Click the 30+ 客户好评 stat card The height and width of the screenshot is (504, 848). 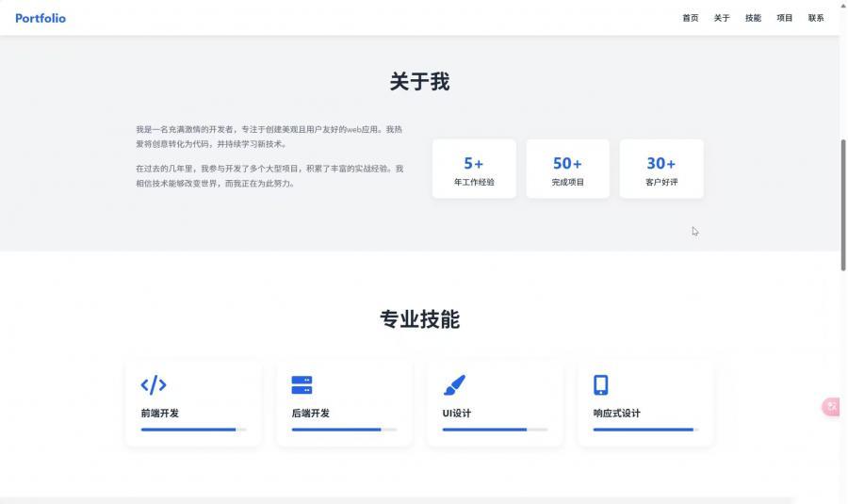point(661,170)
